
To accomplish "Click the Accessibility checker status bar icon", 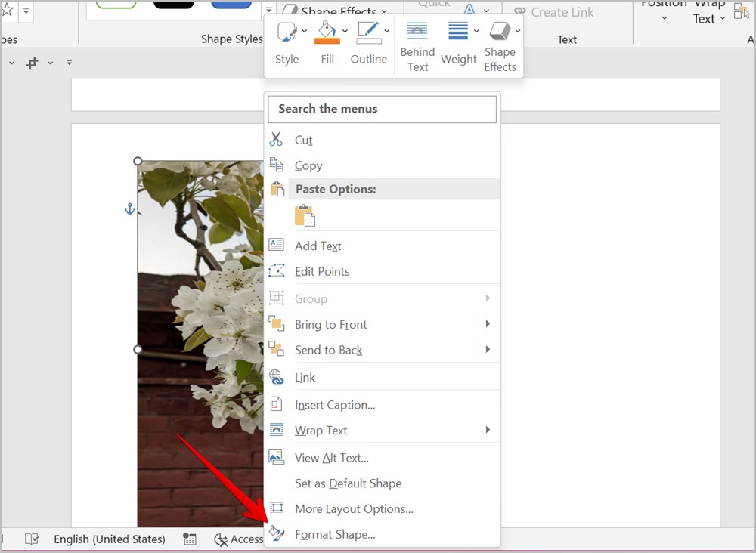I will point(221,539).
